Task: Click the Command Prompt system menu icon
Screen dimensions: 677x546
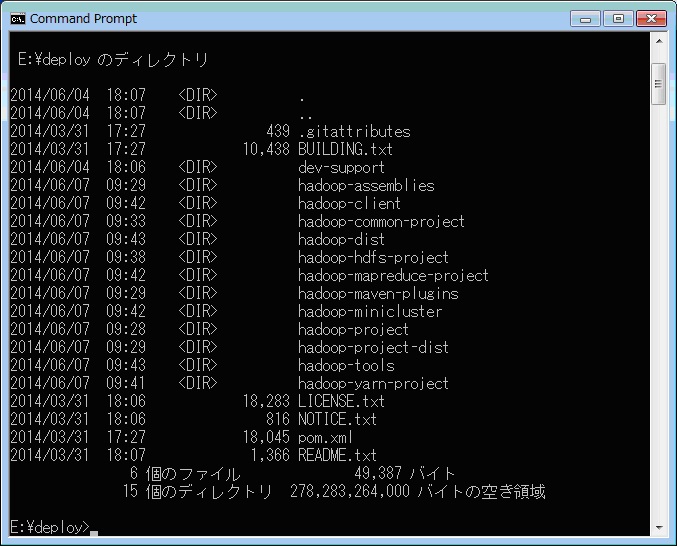Action: pyautogui.click(x=18, y=18)
